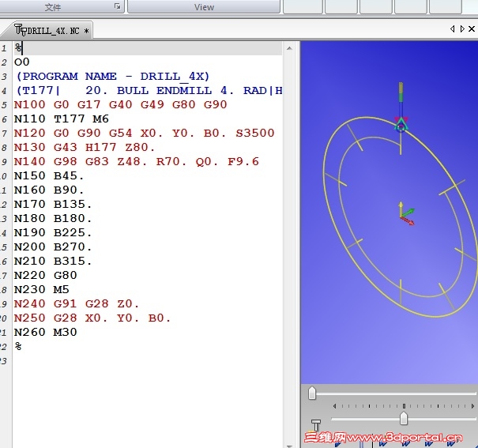Click line N240 G91 G28 Z0.
Viewport: 478px width, 448px height.
[x=77, y=304]
